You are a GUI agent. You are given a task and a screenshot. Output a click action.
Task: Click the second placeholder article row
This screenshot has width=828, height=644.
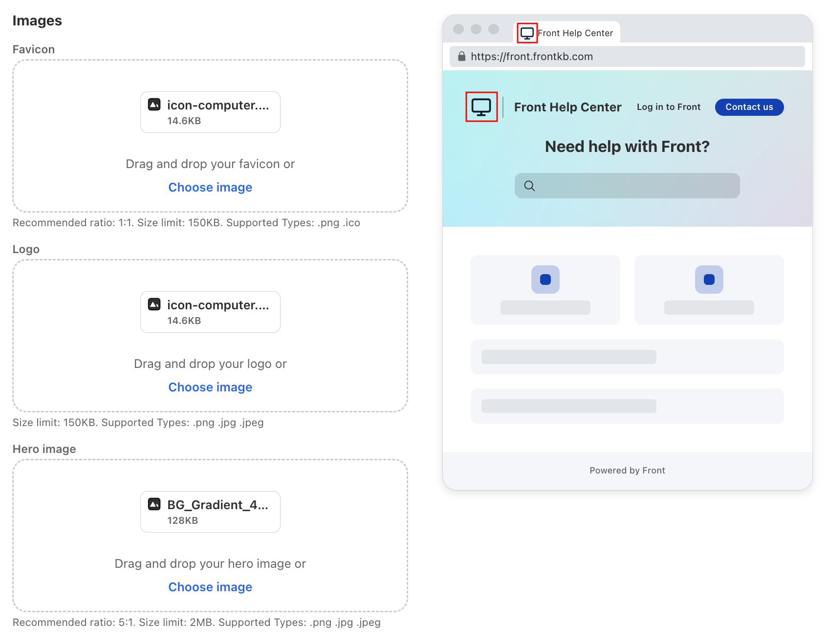click(627, 406)
